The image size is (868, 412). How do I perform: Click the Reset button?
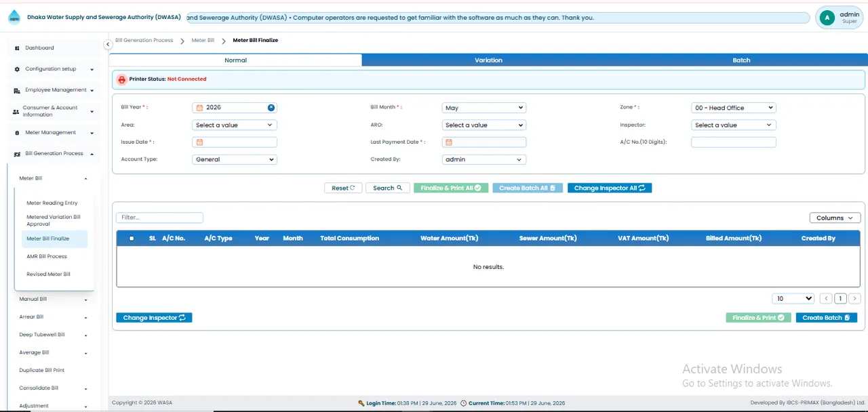point(343,188)
